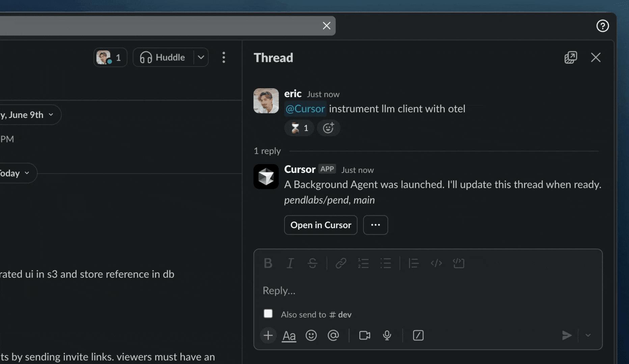Click the Just now timestamp on Cursor's reply
Image resolution: width=629 pixels, height=364 pixels.
click(357, 170)
